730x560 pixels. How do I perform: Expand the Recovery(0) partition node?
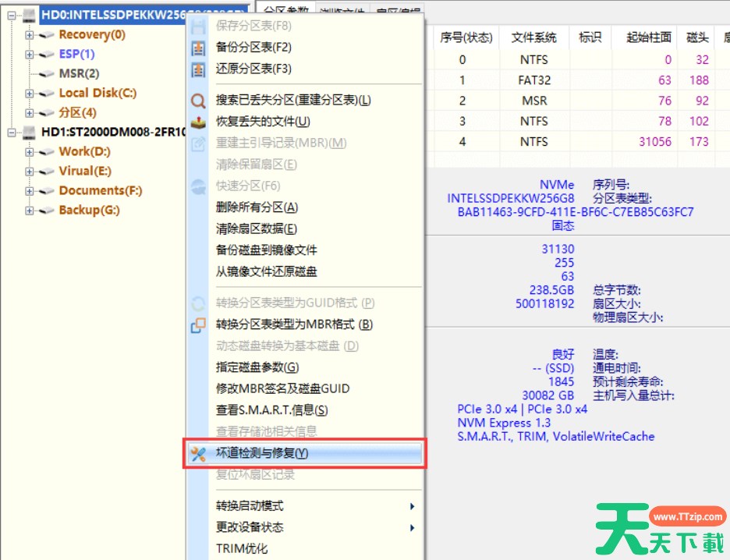[x=30, y=35]
